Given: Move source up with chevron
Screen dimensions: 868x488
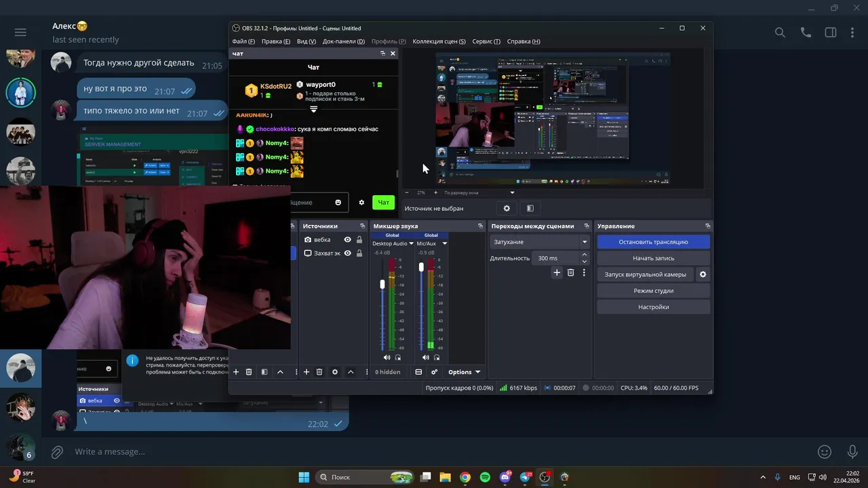Looking at the screenshot, I should coord(351,372).
